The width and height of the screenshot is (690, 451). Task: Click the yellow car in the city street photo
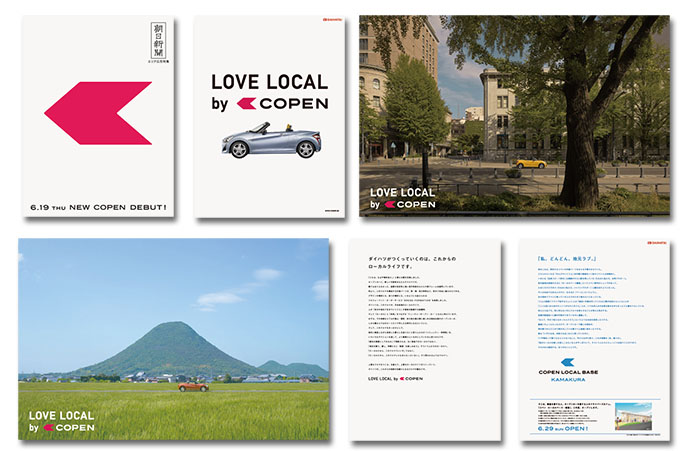pyautogui.click(x=531, y=164)
